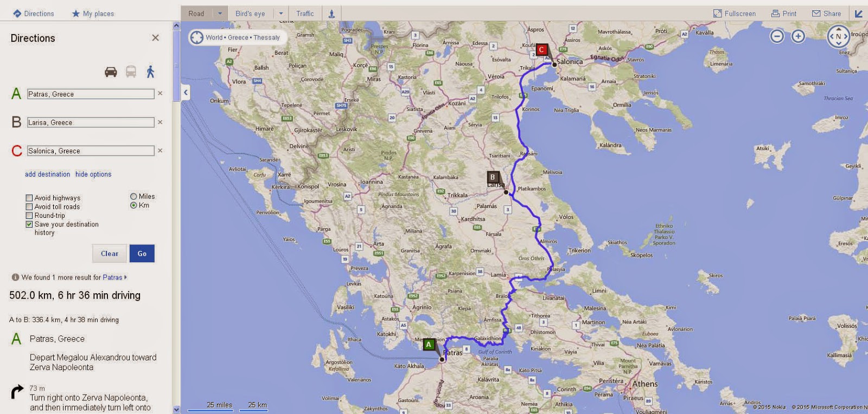Open Streetside person icon in toolbar
The width and height of the screenshot is (868, 414).
331,14
